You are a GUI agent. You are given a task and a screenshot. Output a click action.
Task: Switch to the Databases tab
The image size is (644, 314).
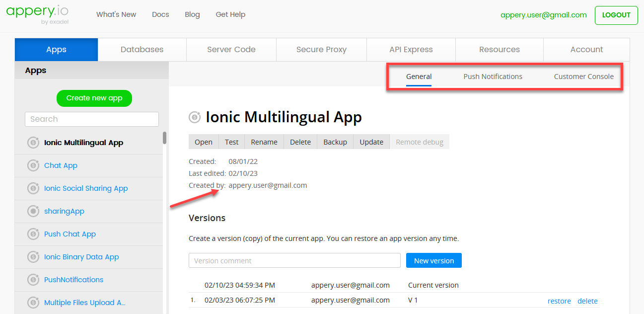click(x=142, y=50)
